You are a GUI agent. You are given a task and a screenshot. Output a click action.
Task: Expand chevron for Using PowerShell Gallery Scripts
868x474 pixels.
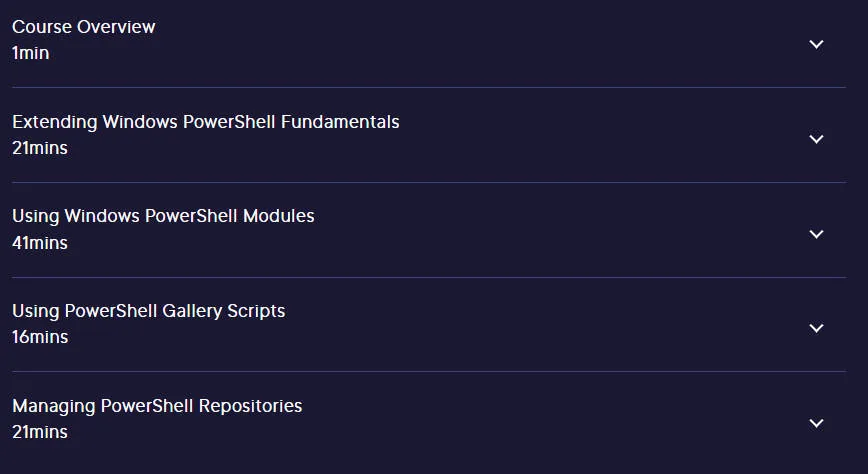(x=817, y=328)
